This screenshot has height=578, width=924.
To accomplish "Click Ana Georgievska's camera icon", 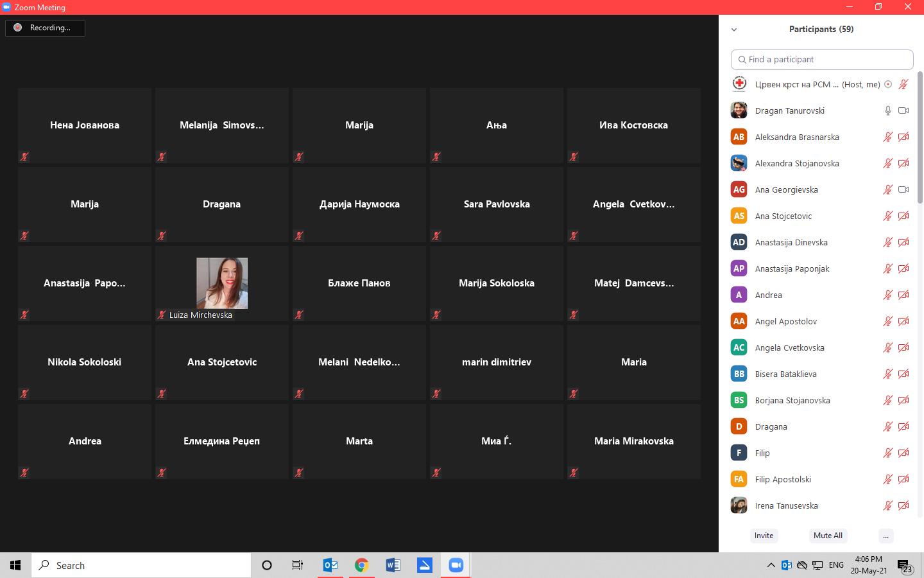I will (x=903, y=189).
